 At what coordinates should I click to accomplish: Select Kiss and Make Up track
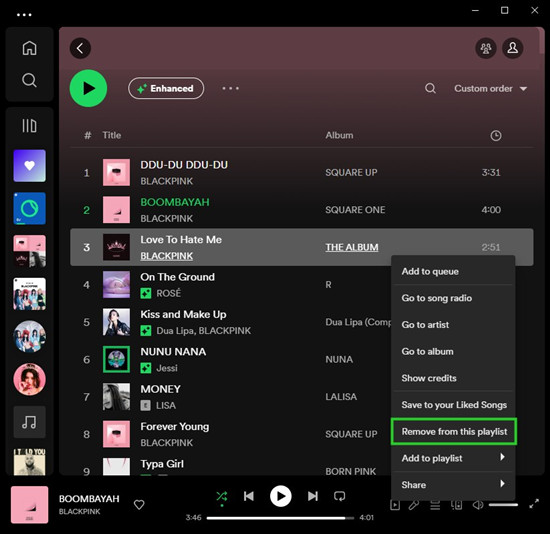click(x=183, y=314)
